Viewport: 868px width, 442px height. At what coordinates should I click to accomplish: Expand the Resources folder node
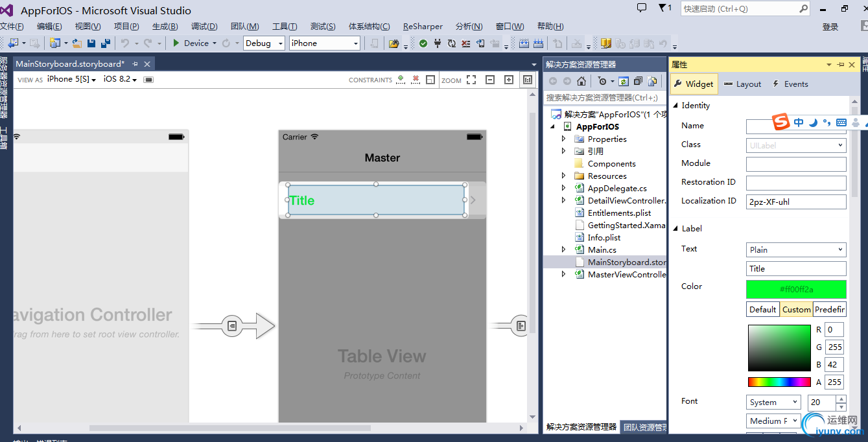click(x=563, y=176)
